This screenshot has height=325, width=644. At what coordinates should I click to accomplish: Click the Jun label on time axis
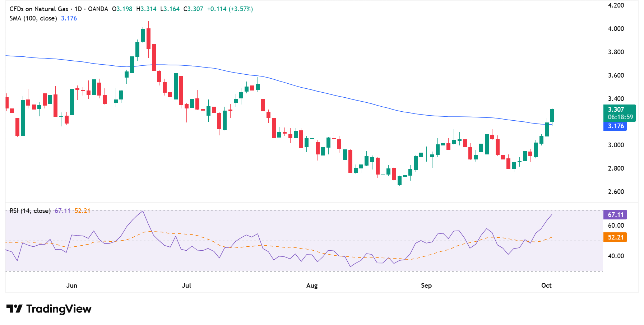click(72, 285)
